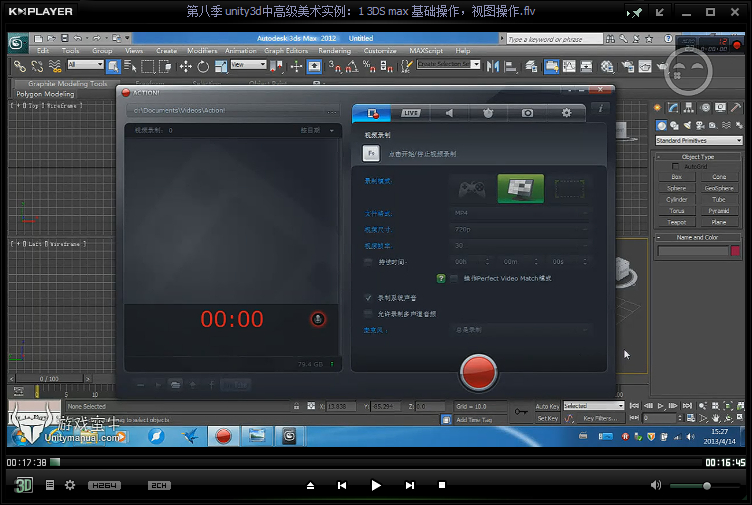Click the Select Object tool icon
This screenshot has height=505, width=752.
pyautogui.click(x=113, y=66)
